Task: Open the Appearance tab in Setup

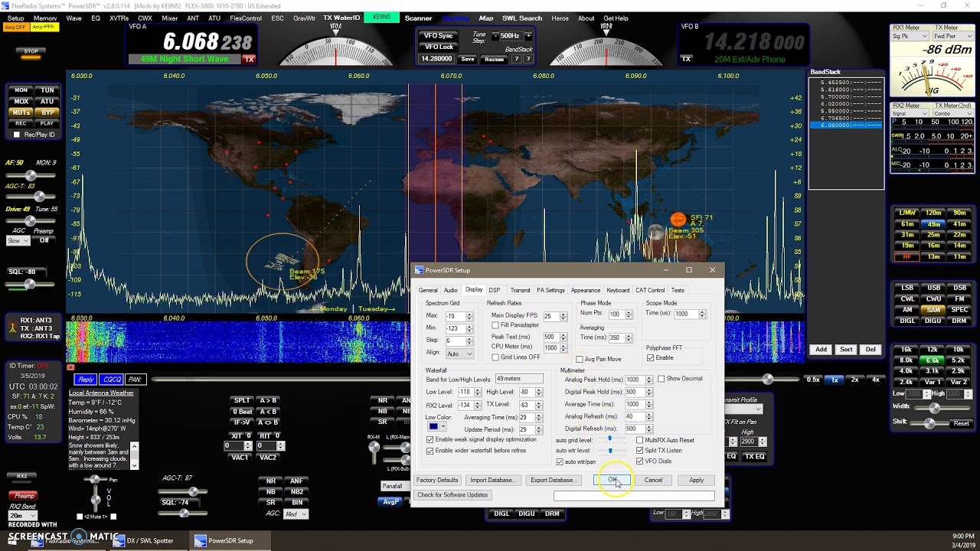Action: (x=586, y=290)
